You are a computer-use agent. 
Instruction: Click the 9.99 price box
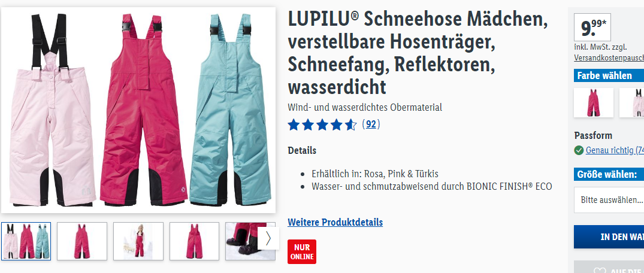pyautogui.click(x=592, y=28)
